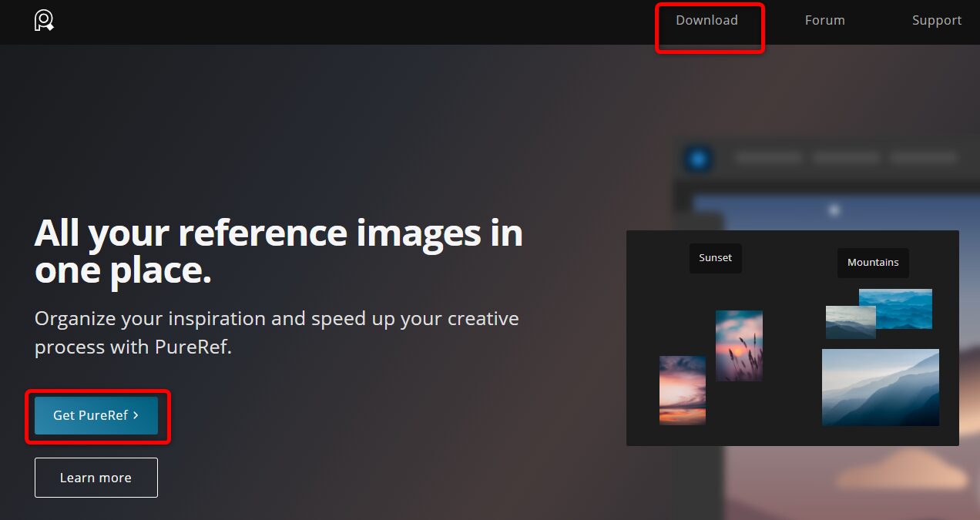Click the large misty mountains photo
The image size is (980, 520).
tap(880, 387)
